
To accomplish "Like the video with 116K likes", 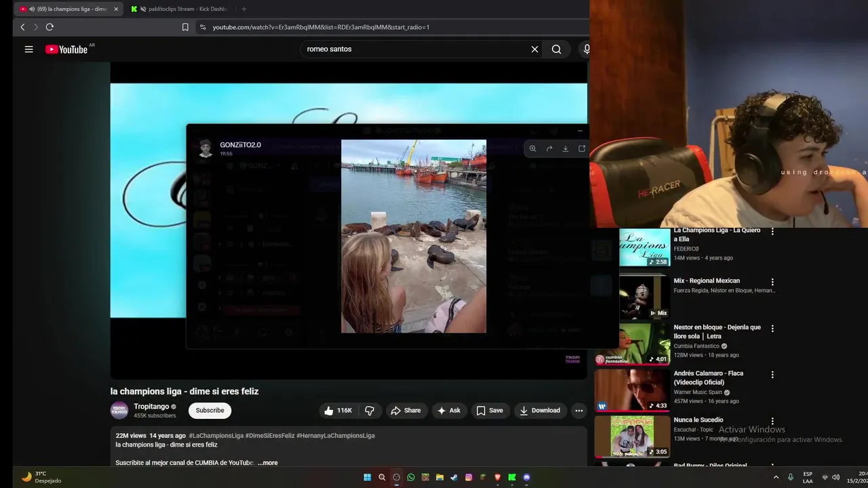I will (x=338, y=410).
